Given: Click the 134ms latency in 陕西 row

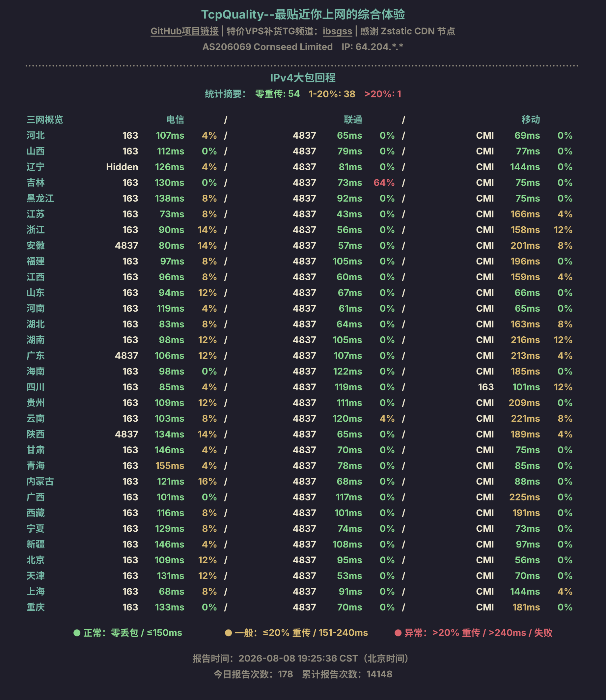Looking at the screenshot, I should [169, 434].
